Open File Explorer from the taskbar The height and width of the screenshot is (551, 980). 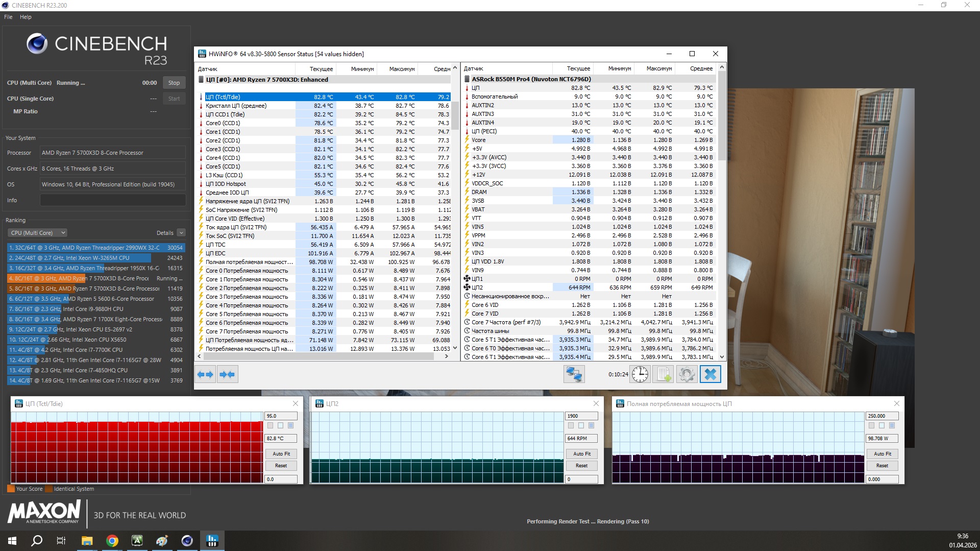tap(87, 541)
